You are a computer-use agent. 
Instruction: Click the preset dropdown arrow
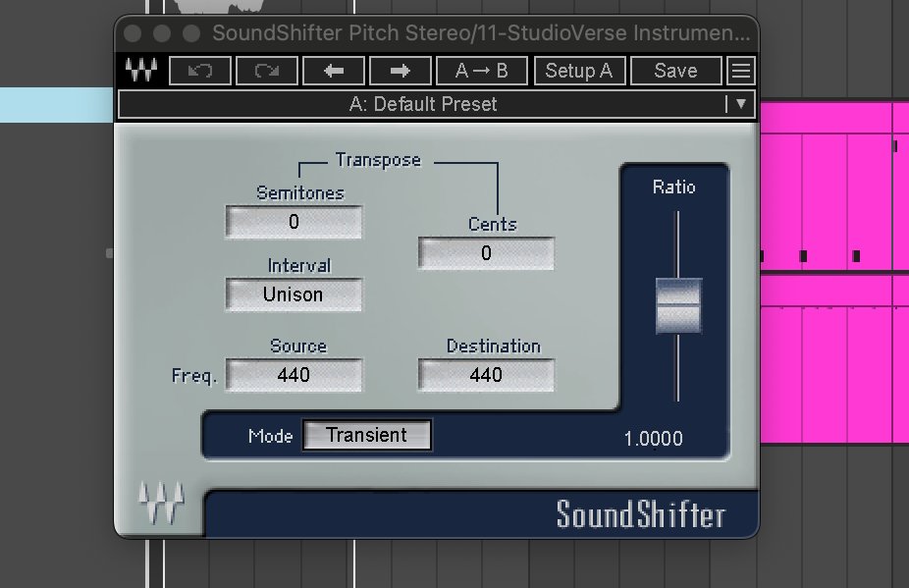pyautogui.click(x=743, y=104)
